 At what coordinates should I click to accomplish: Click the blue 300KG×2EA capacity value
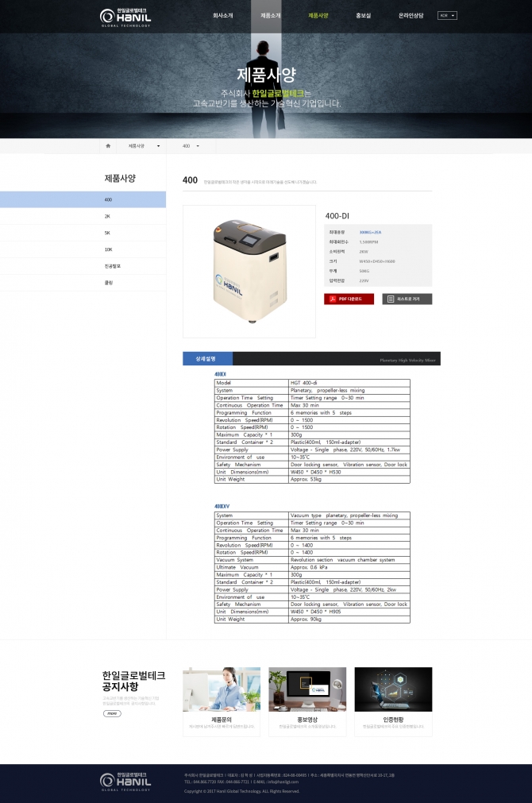[x=370, y=233]
